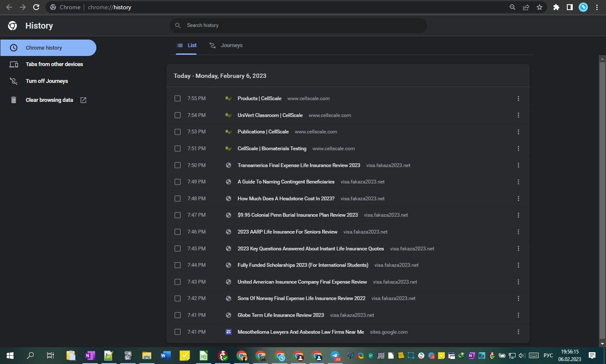Click the Search history field
606x364 pixels.
[x=298, y=25]
